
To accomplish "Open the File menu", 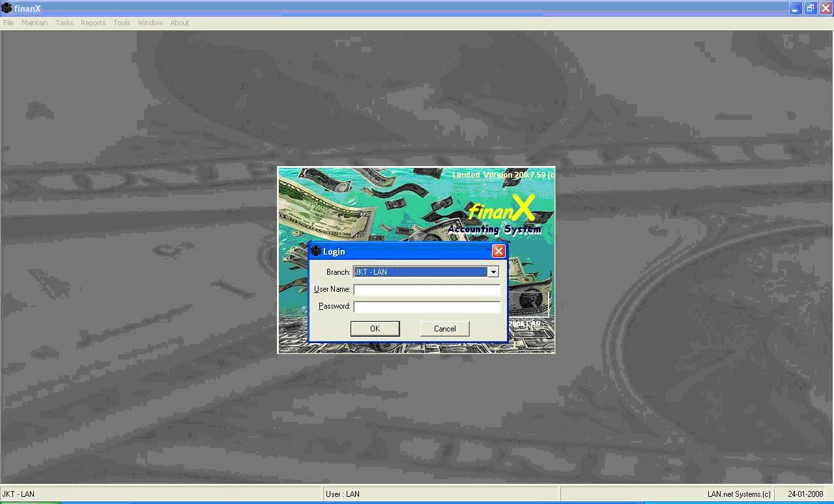I will (x=8, y=23).
